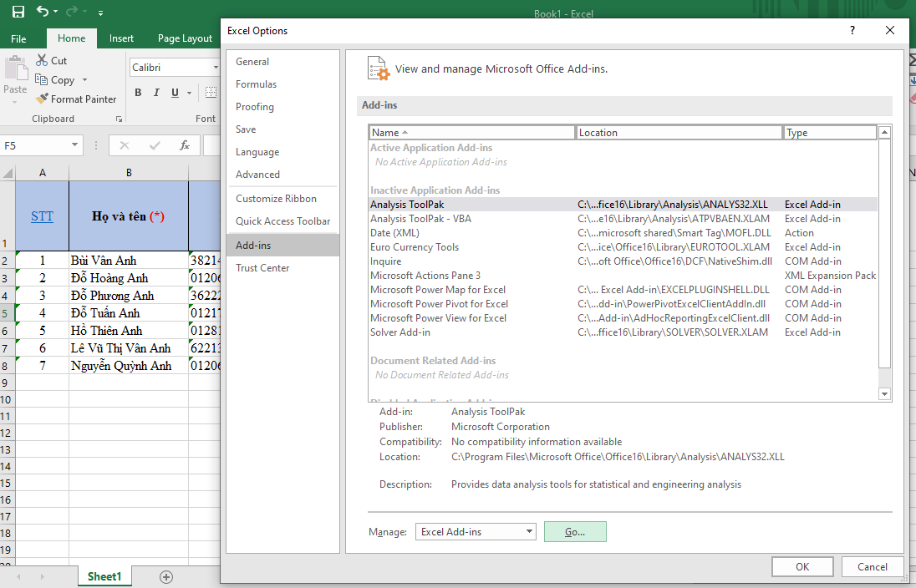
Task: Click the Redo arrow icon
Action: click(72, 11)
